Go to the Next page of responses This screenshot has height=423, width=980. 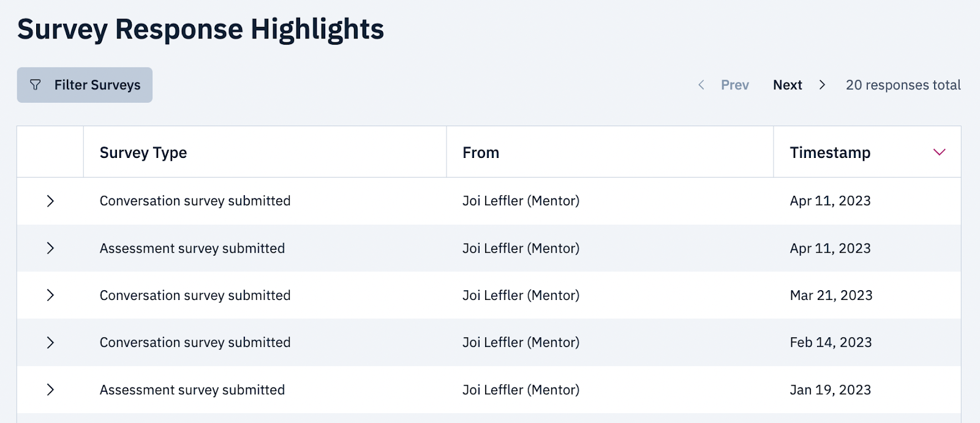point(787,85)
